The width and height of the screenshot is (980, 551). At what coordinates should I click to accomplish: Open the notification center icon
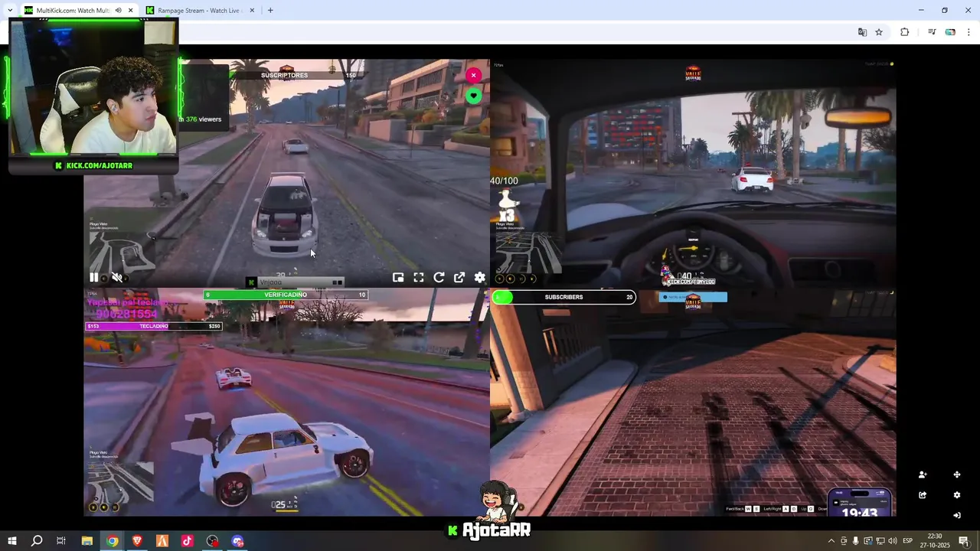coord(964,541)
